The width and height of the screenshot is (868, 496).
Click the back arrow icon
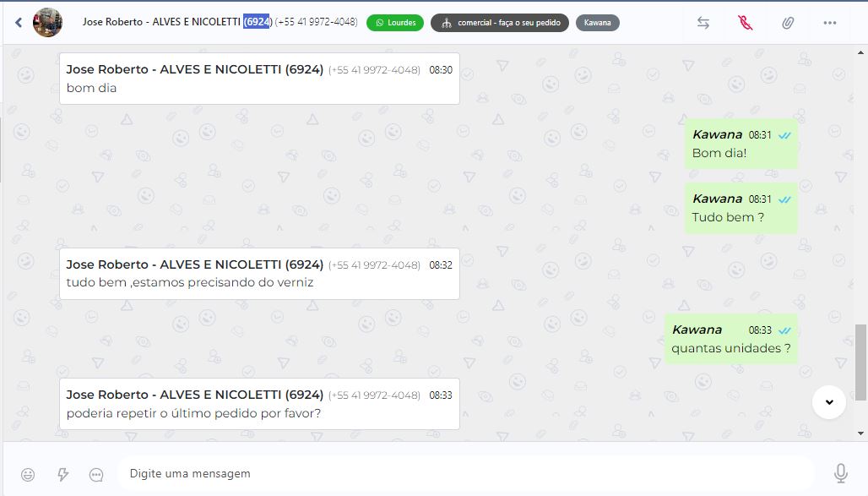click(19, 23)
